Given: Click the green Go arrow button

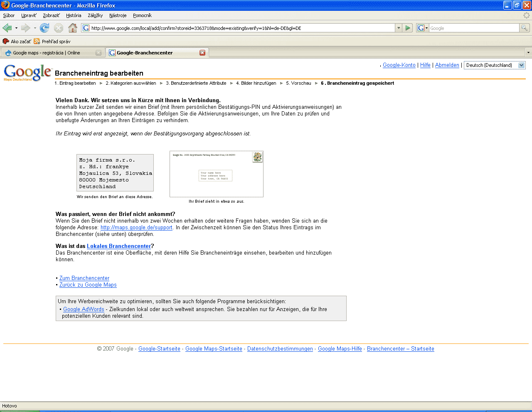Looking at the screenshot, I should 408,28.
